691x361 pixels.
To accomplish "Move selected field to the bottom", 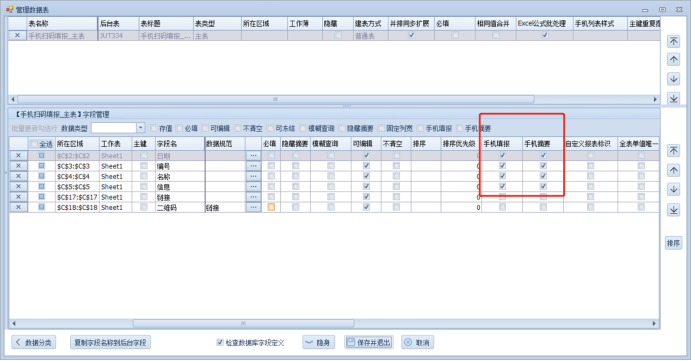I will click(673, 210).
